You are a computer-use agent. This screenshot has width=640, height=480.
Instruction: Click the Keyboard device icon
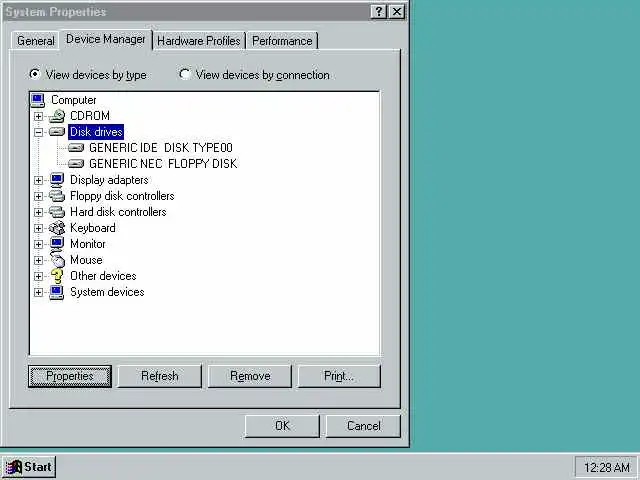(x=57, y=228)
